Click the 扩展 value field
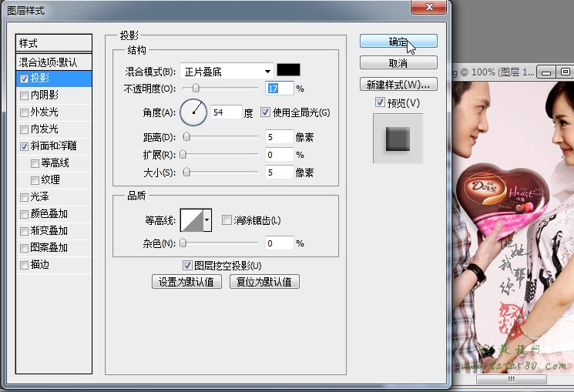574x392 pixels. (x=280, y=155)
